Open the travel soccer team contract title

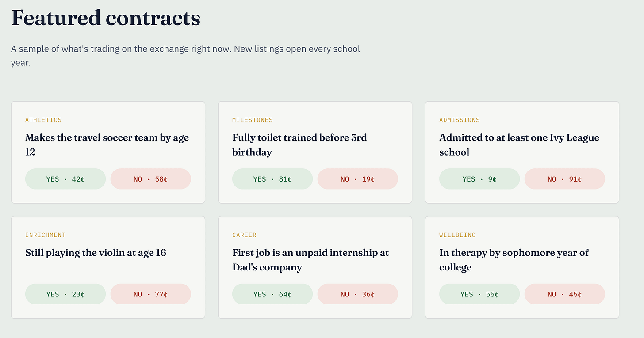coord(107,144)
